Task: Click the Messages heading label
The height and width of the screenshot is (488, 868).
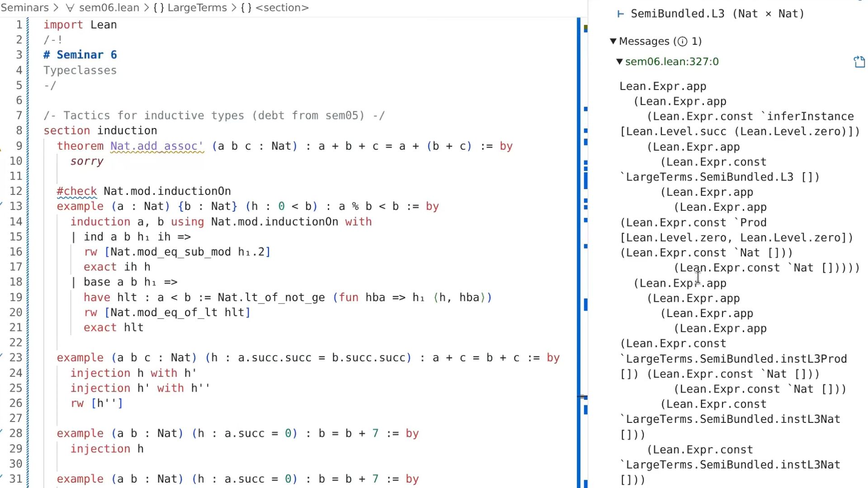Action: coord(644,41)
